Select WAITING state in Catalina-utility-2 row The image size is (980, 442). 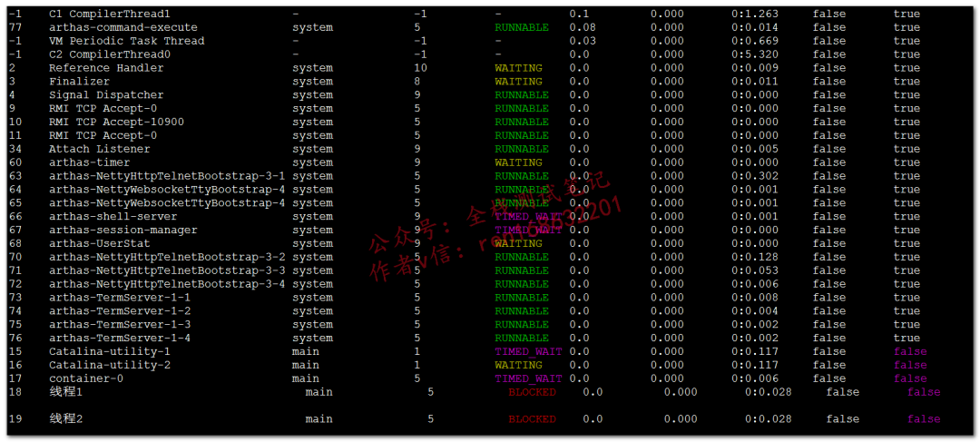(519, 365)
